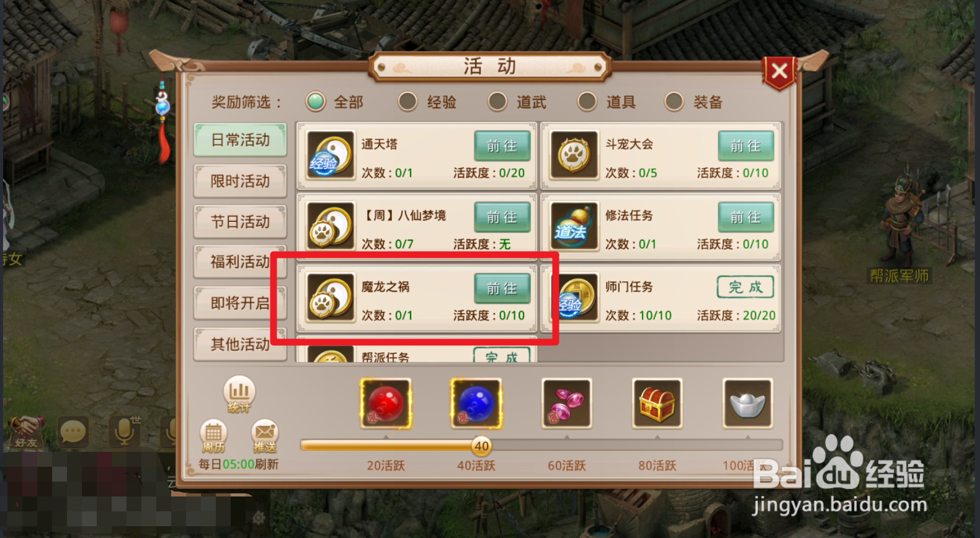Tap the treasure chest 80活跃 reward
This screenshot has width=980, height=538.
657,403
